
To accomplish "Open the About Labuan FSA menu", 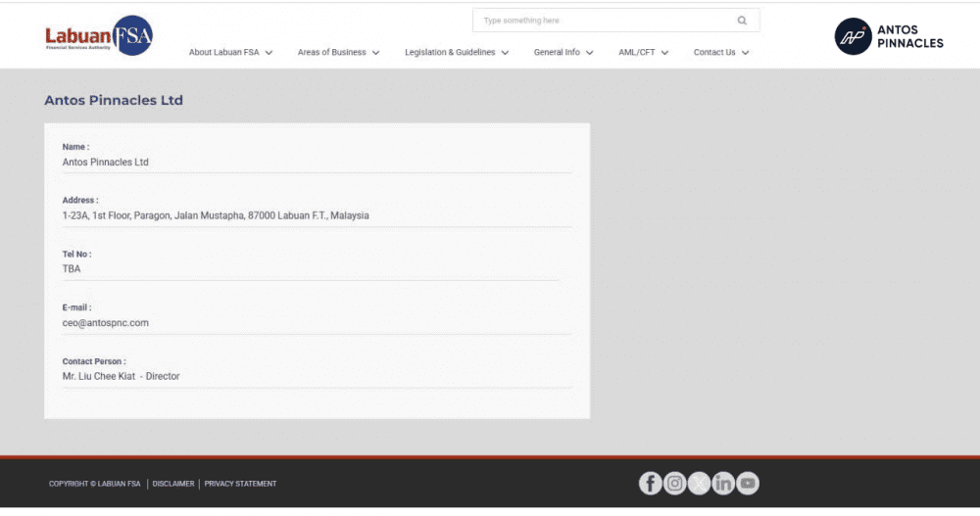I will [x=223, y=53].
